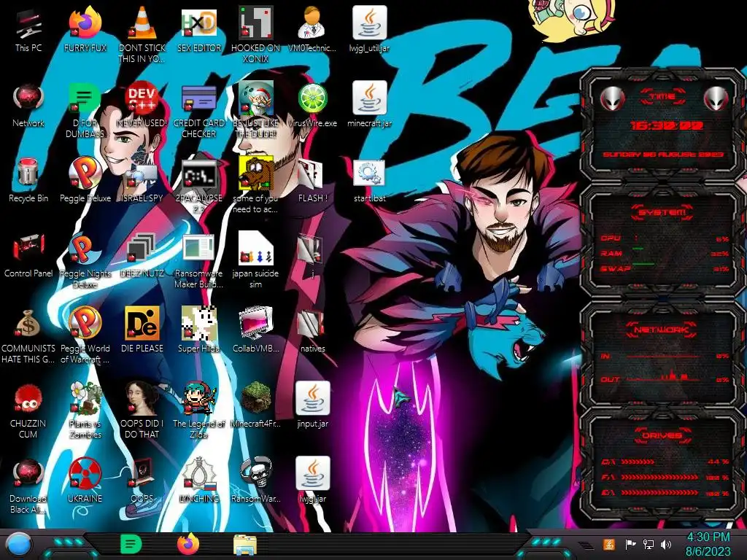Open File Explorer from the taskbar
Screen dimensions: 747x560
245,545
